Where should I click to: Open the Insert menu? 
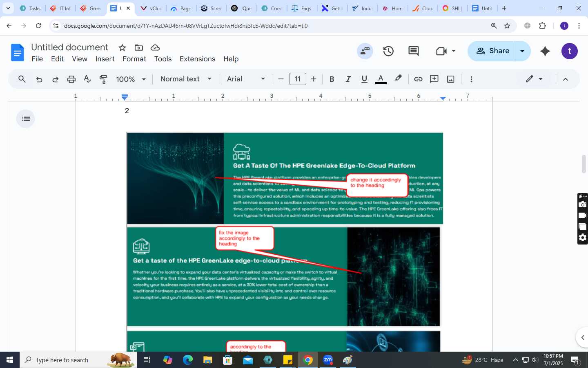(x=105, y=59)
